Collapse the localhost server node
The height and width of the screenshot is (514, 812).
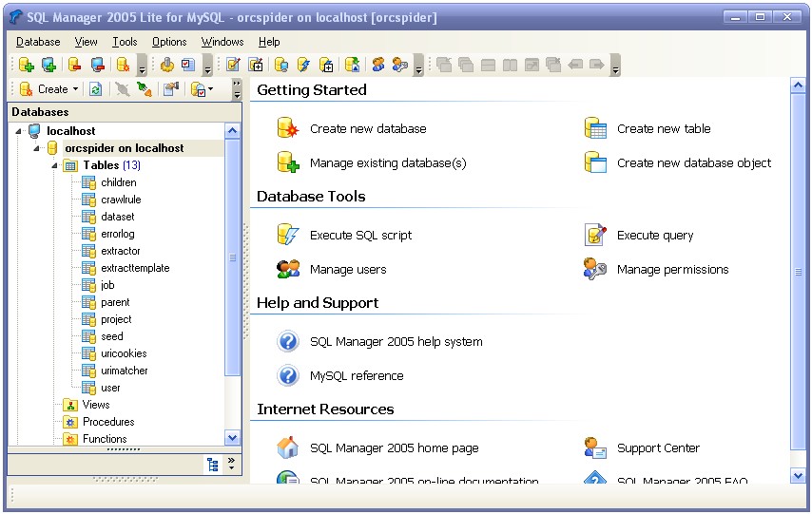tap(19, 131)
